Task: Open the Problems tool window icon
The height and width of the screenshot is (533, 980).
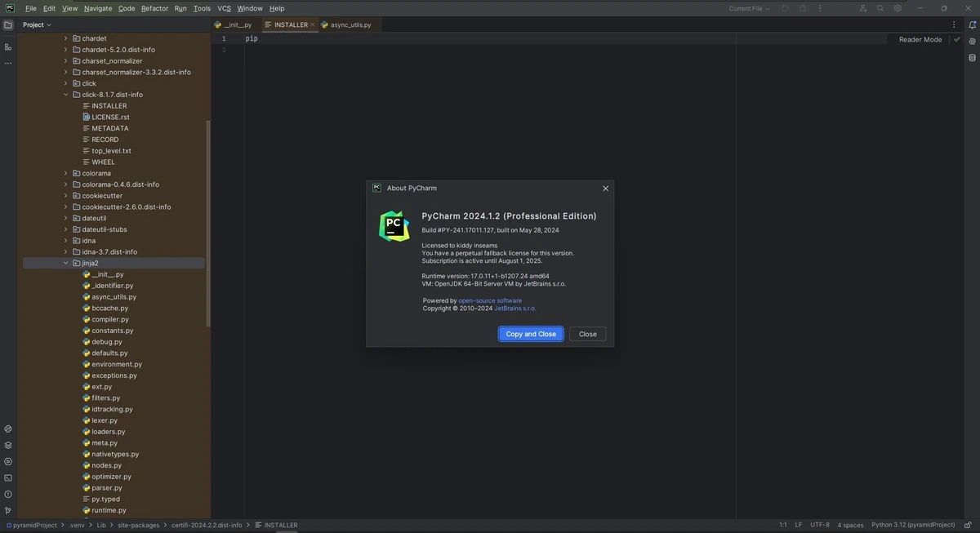Action: 8,494
